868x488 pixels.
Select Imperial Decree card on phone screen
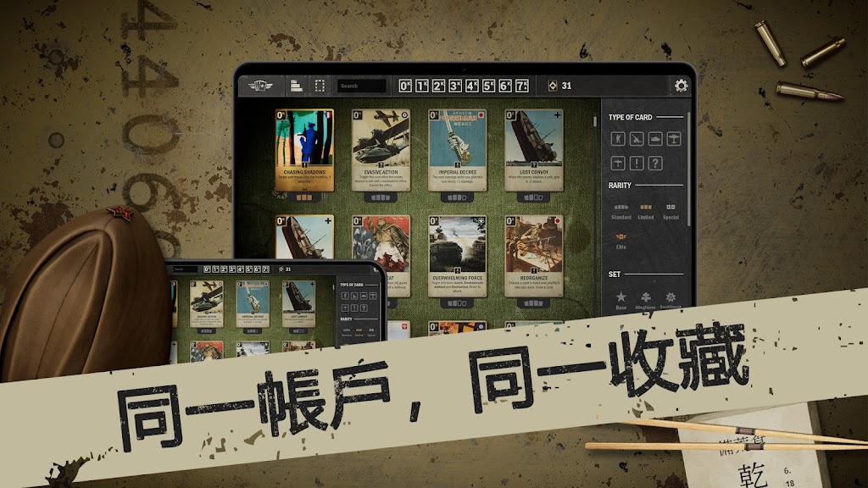click(x=253, y=304)
